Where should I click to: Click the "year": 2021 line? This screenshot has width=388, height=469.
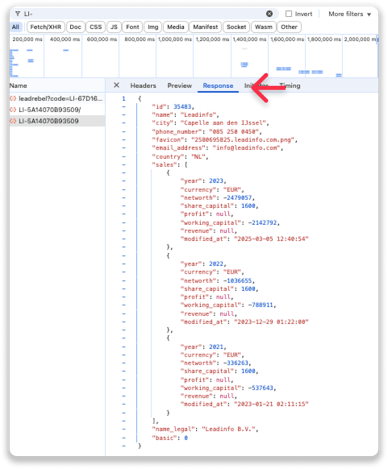203,347
